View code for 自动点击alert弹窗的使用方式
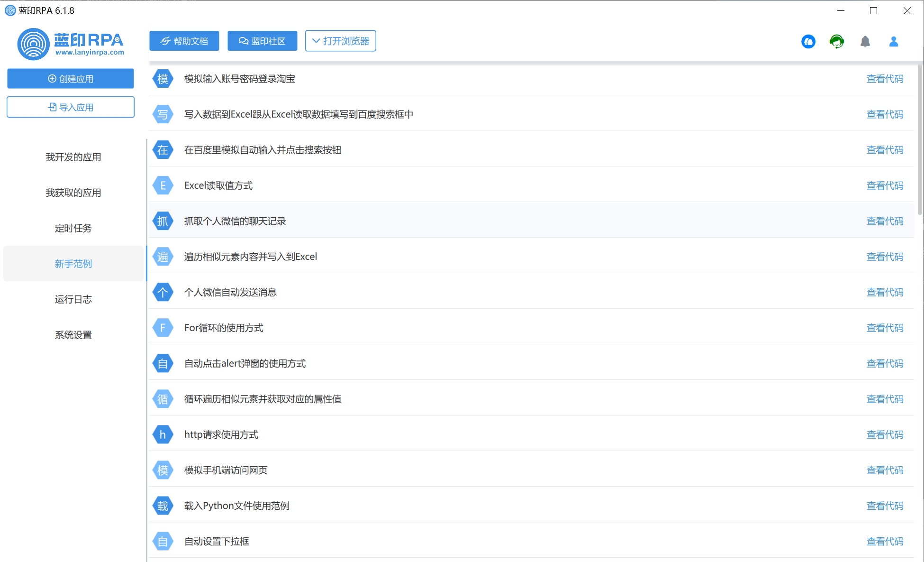This screenshot has height=562, width=924. click(885, 363)
